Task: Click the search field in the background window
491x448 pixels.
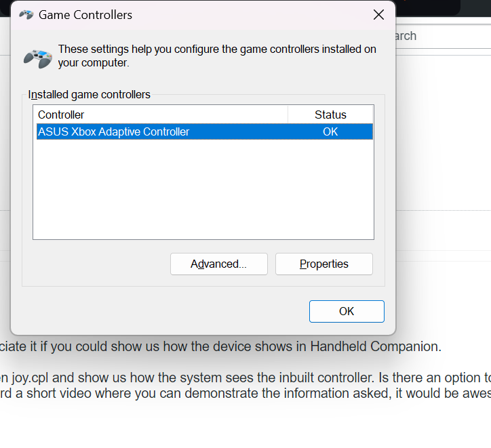Action: pyautogui.click(x=443, y=36)
